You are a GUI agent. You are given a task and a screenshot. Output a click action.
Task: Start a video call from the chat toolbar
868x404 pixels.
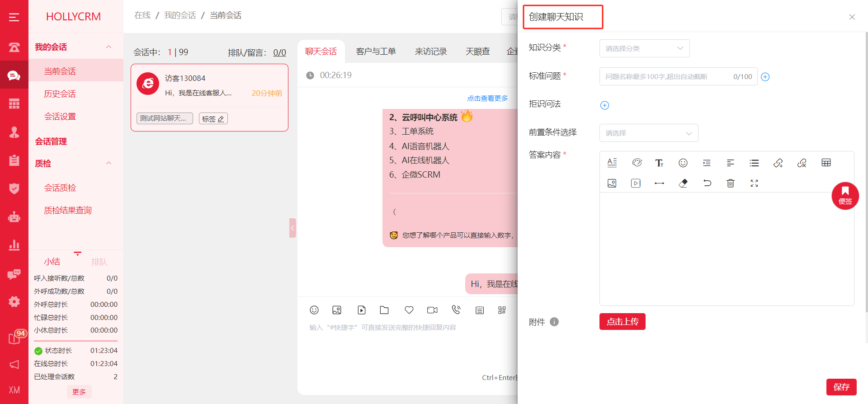coord(432,310)
